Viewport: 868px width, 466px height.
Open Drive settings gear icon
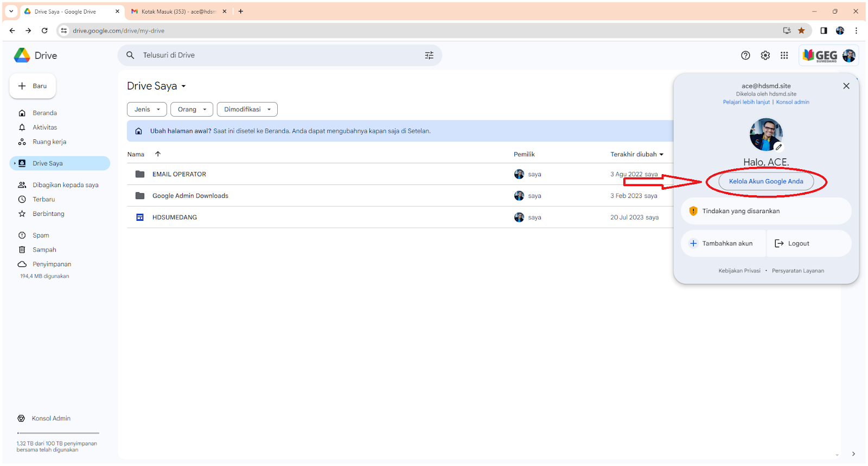(765, 55)
